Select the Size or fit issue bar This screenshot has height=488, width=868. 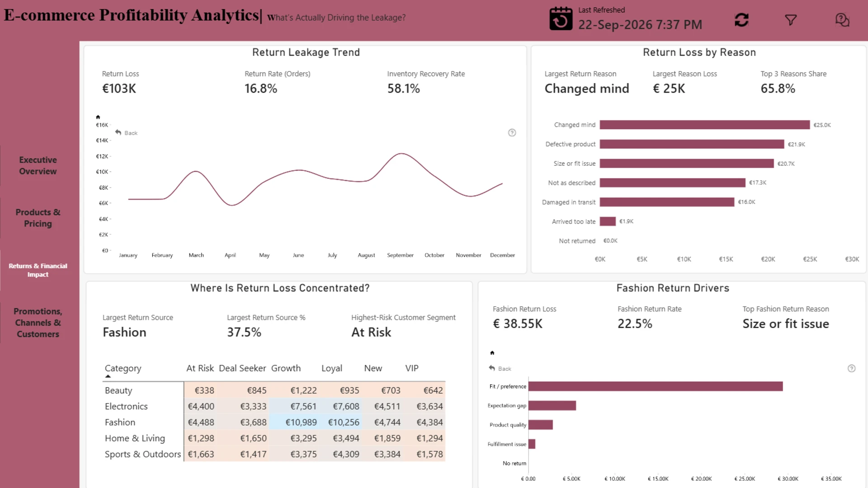[687, 163]
